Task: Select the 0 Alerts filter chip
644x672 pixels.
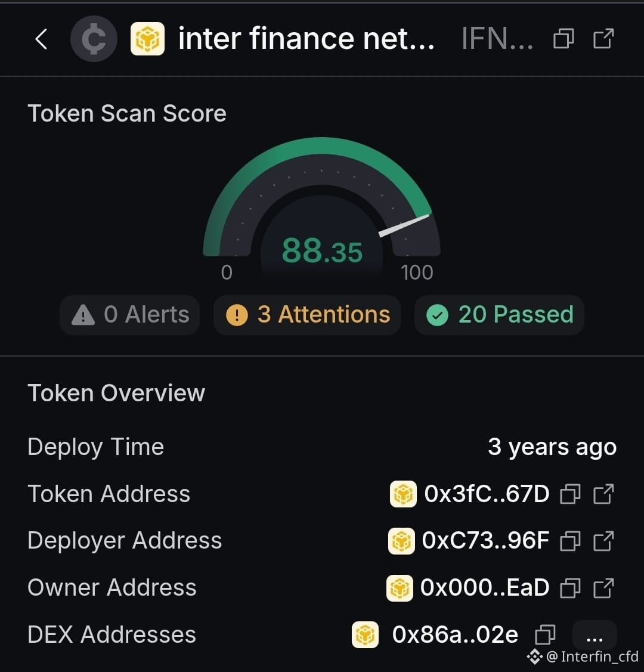Action: click(x=130, y=315)
